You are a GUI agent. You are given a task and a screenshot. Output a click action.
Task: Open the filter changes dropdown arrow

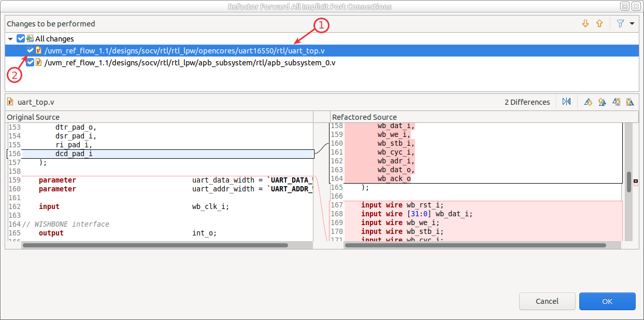pyautogui.click(x=632, y=23)
